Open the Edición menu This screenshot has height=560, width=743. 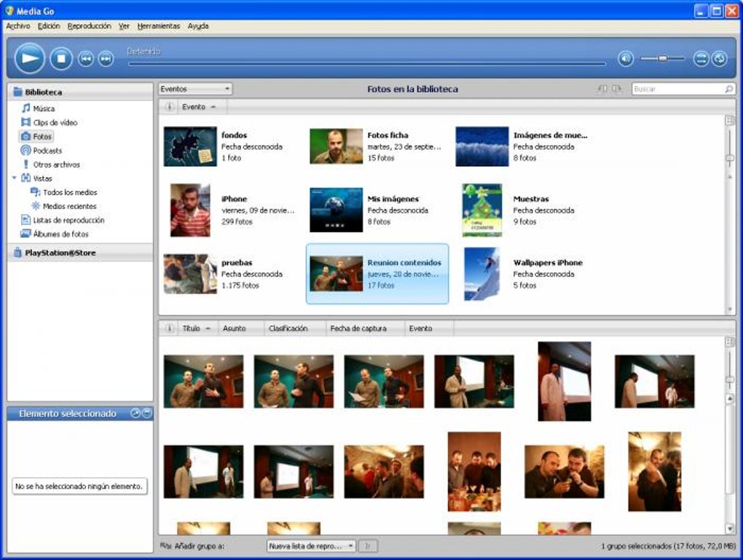(49, 26)
